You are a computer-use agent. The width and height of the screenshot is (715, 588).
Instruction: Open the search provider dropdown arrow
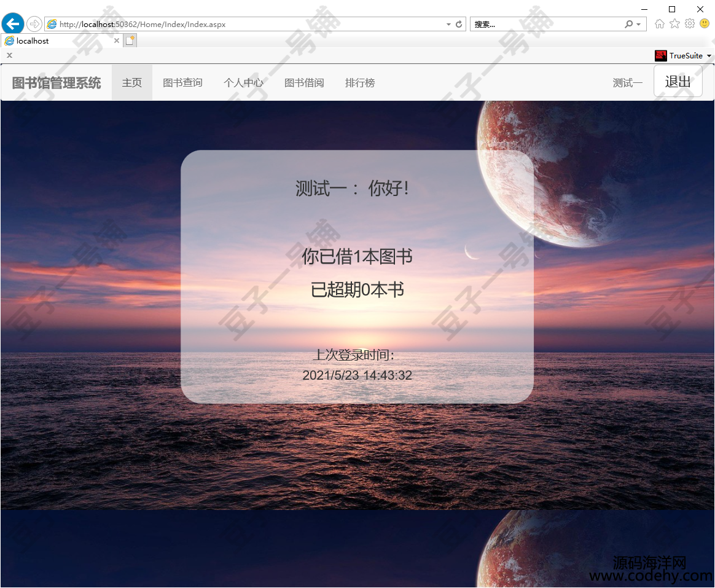[x=639, y=24]
